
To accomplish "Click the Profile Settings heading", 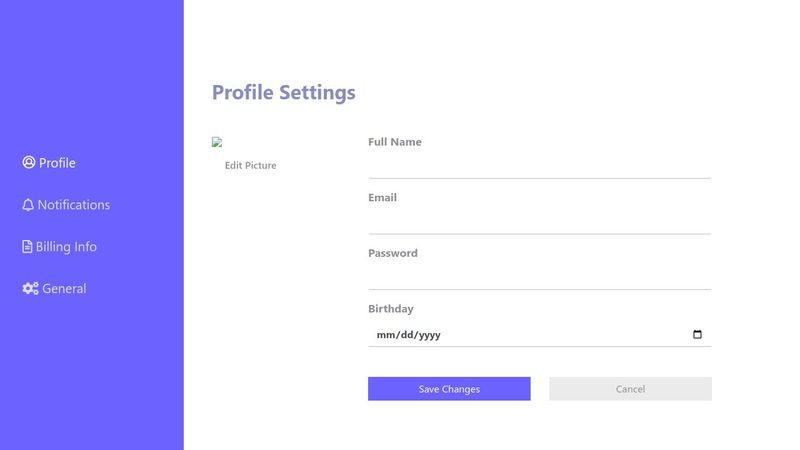I will (283, 93).
